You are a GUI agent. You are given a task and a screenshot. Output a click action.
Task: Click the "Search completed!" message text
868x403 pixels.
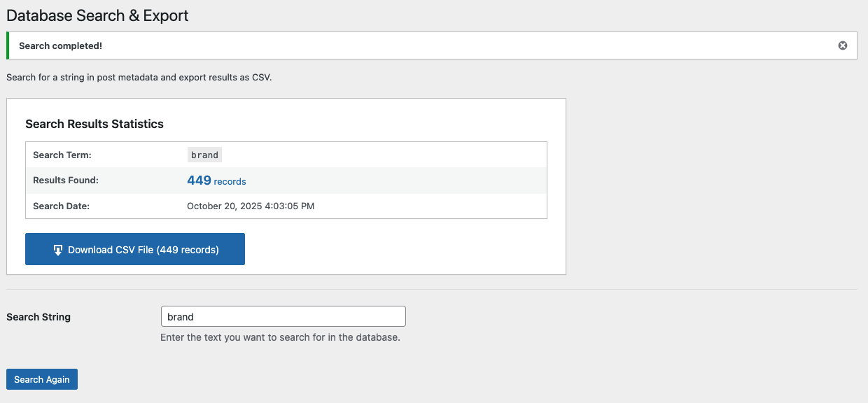60,45
